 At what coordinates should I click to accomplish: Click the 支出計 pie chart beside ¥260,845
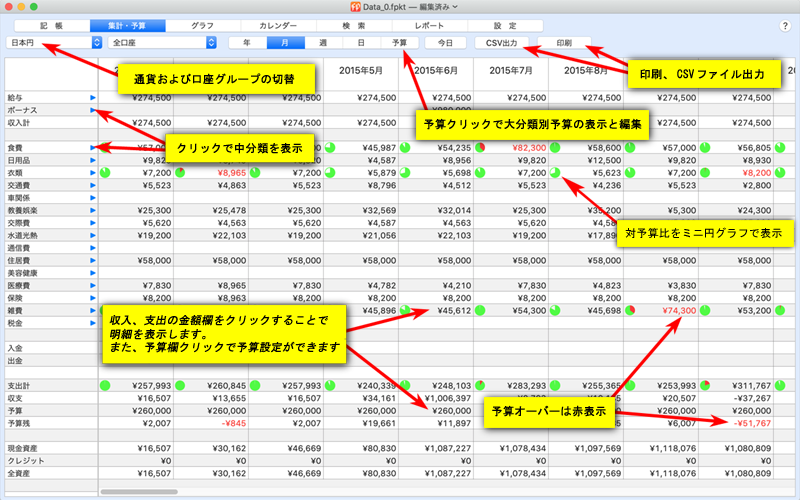point(180,385)
